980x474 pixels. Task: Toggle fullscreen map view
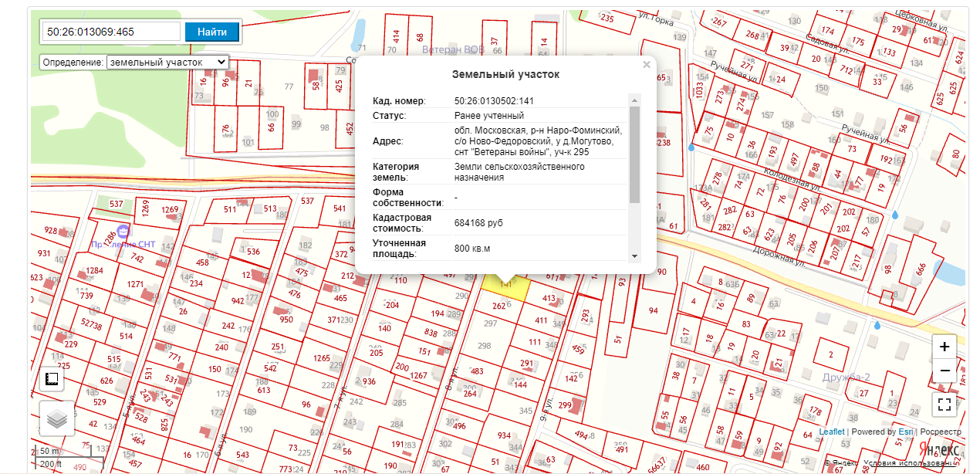click(945, 404)
